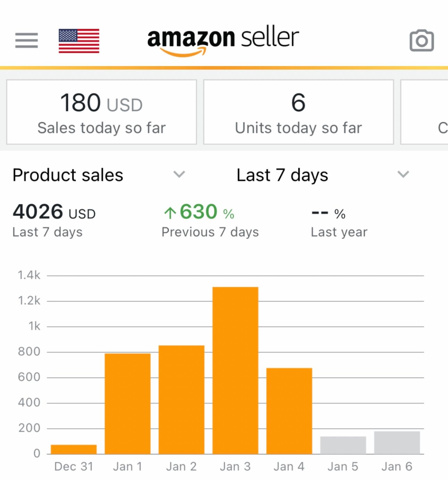
Task: Select the gray Jan 5 bar
Action: pyautogui.click(x=343, y=445)
